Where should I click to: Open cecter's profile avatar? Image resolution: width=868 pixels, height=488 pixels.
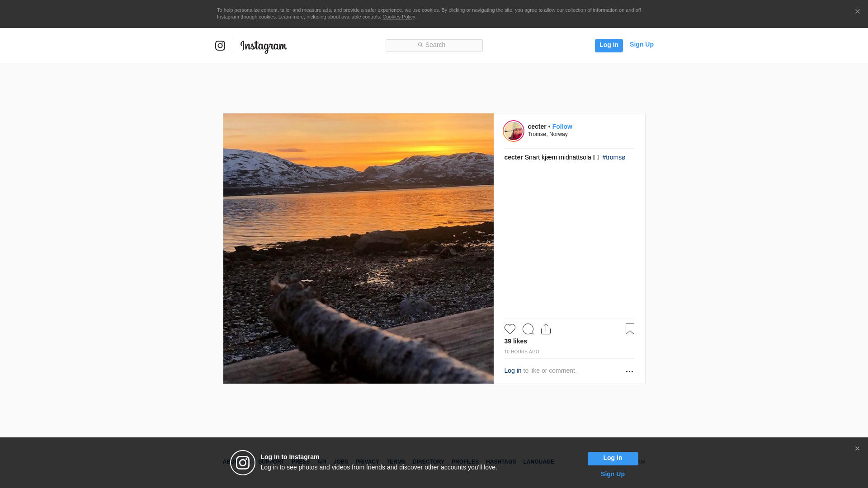click(514, 131)
